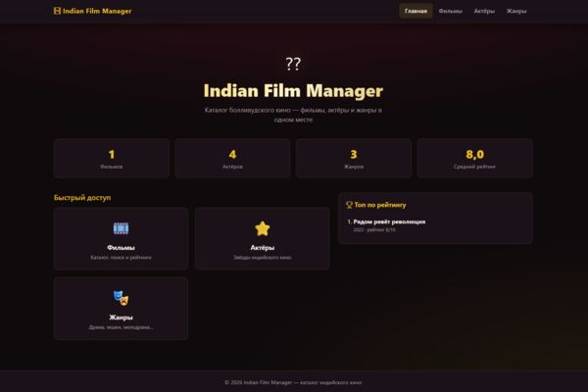Switch to the Фильмы navigation tab
Screen dimensions: 588x392
pyautogui.click(x=451, y=11)
